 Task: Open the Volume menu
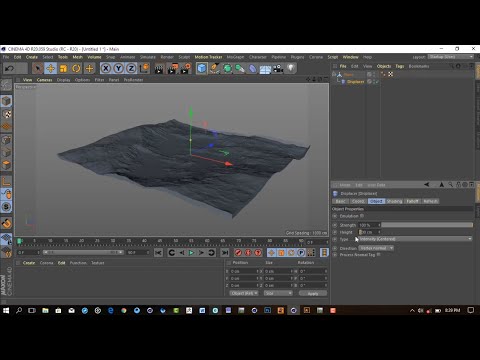[94, 57]
